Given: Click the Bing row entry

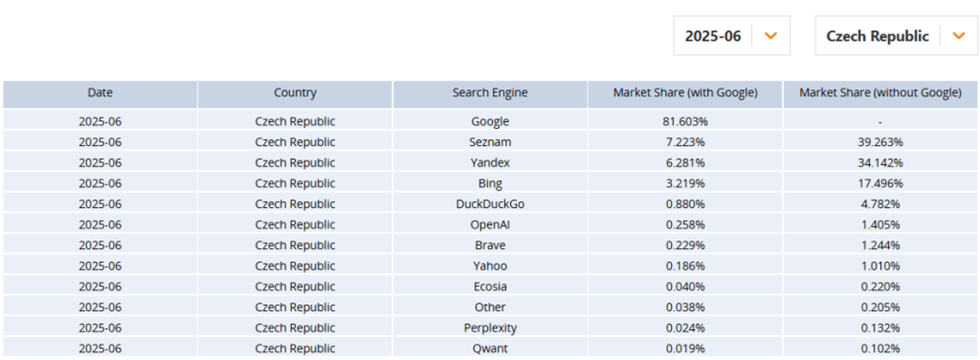Looking at the screenshot, I should click(490, 184).
